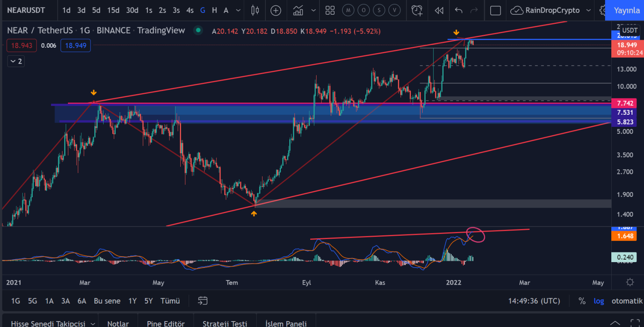Open chart axis settings gear icon

tap(630, 282)
